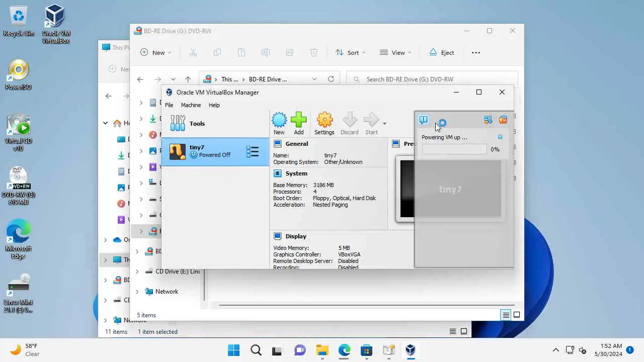Viewport: 644px width, 362px height.
Task: Expand the CD Drive (E:) tree node
Action: point(137,271)
